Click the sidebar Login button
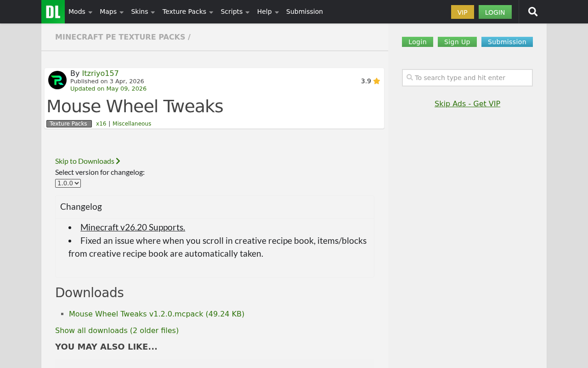588x368 pixels. coord(418,42)
